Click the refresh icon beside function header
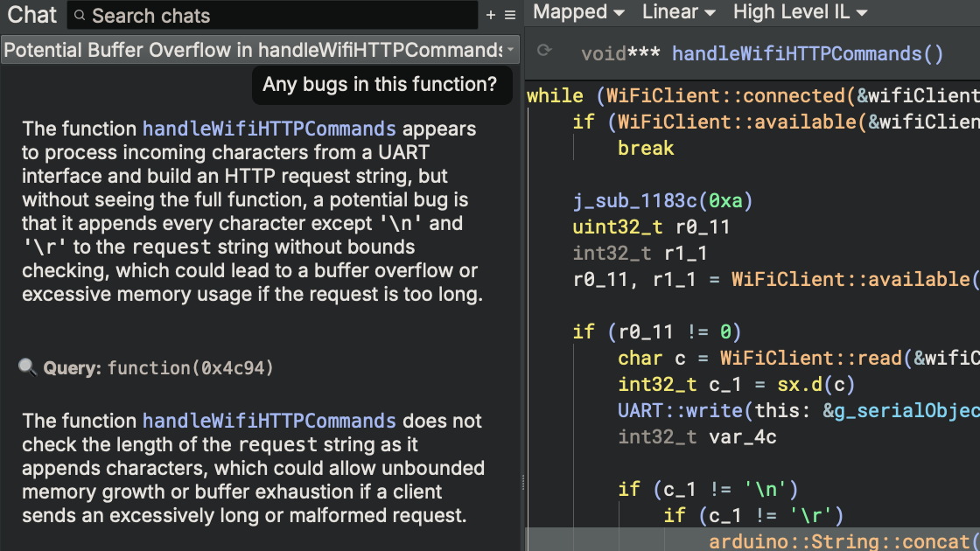 pyautogui.click(x=544, y=51)
